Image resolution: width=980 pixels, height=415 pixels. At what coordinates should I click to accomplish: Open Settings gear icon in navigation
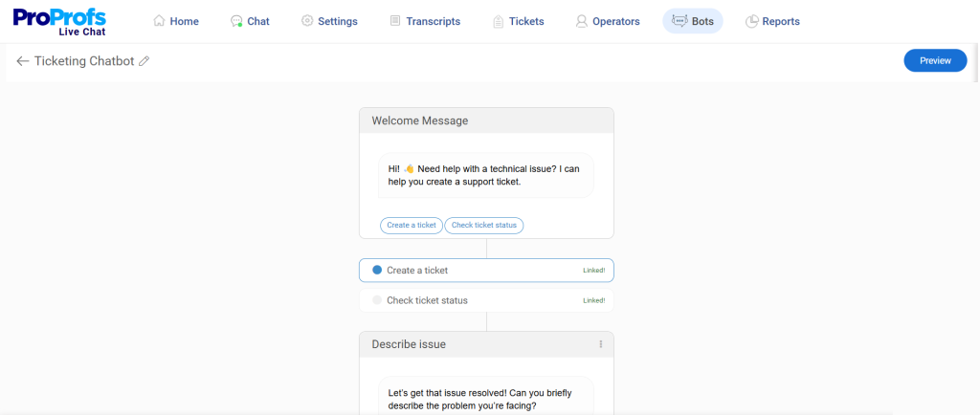click(307, 21)
